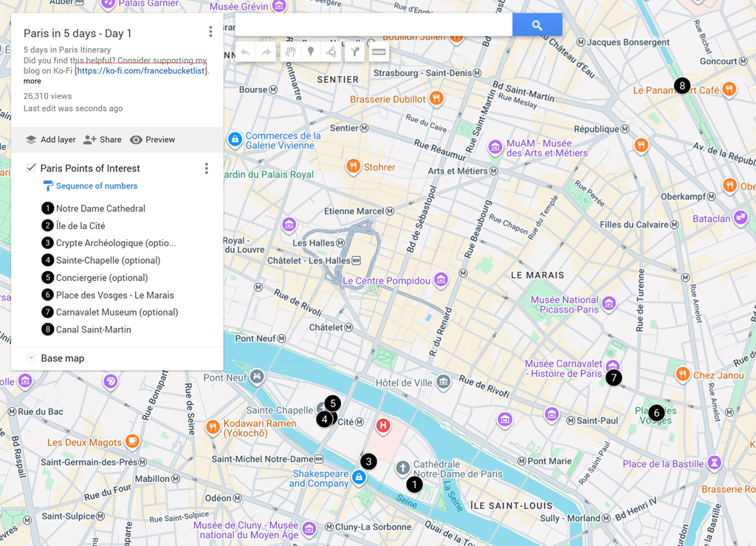
Task: Expand description with 'more' link
Action: click(x=32, y=81)
